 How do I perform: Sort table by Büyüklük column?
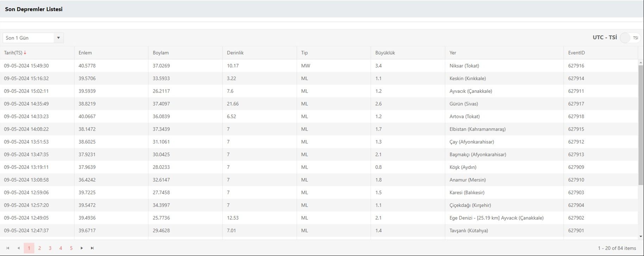point(385,53)
